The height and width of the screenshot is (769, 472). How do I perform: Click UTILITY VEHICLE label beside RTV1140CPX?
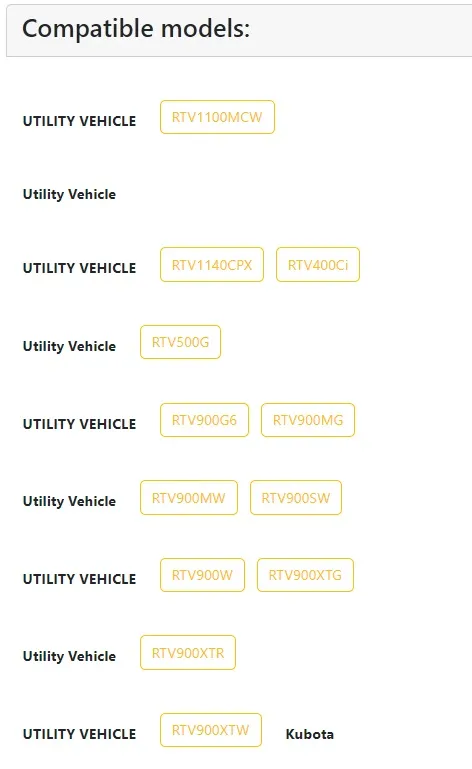coord(79,268)
